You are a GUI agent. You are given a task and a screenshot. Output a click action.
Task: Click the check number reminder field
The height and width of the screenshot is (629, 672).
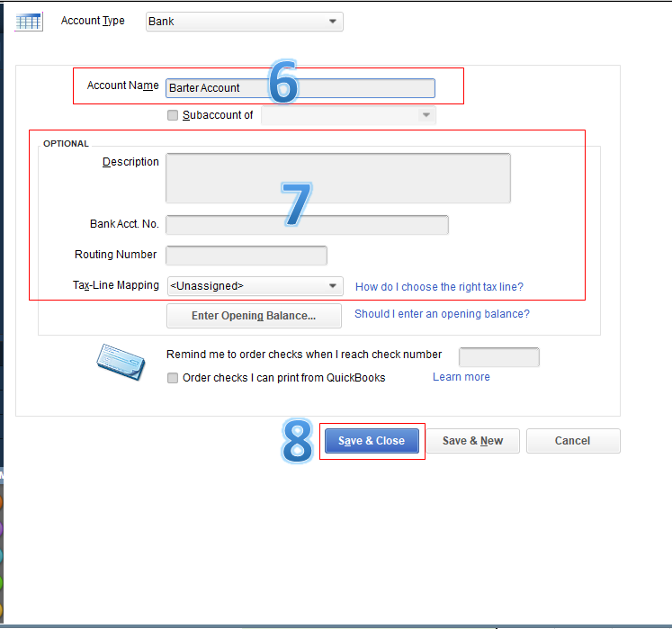coord(499,356)
